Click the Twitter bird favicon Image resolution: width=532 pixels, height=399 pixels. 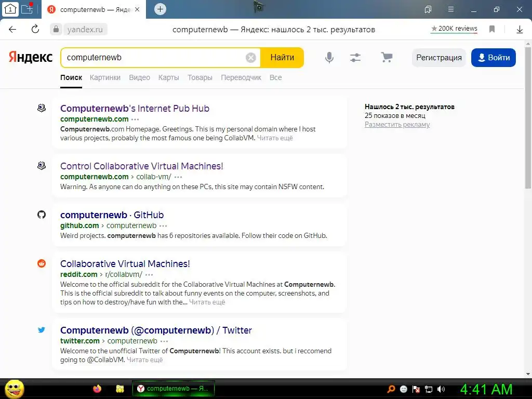pos(42,330)
